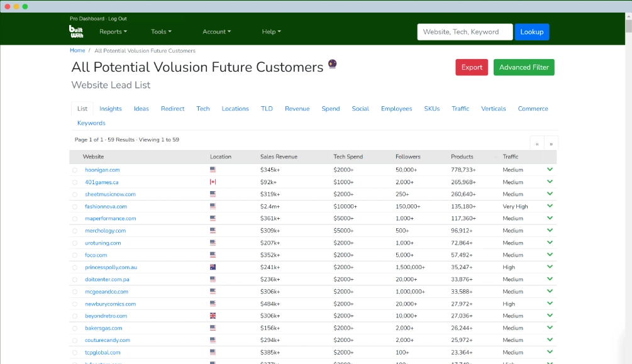Open the bakersgas.com website link
The width and height of the screenshot is (632, 364).
(x=103, y=328)
